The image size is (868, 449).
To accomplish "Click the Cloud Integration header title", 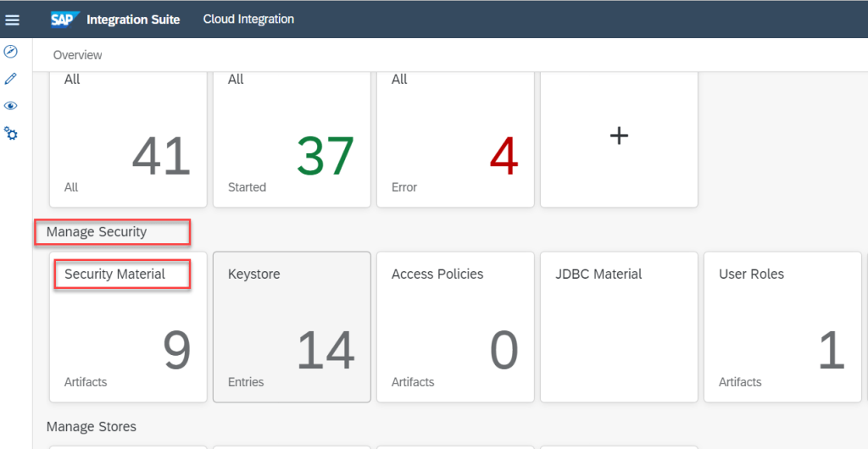I will pos(248,19).
